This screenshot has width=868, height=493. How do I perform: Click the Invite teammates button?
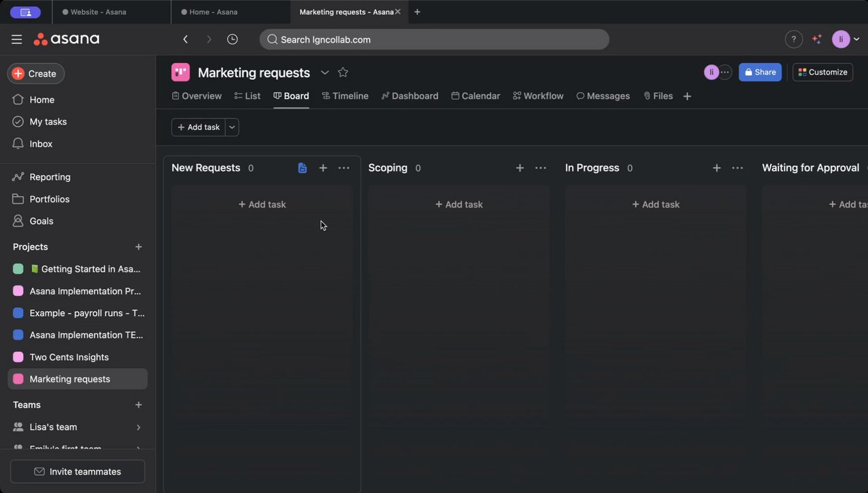[x=77, y=471]
